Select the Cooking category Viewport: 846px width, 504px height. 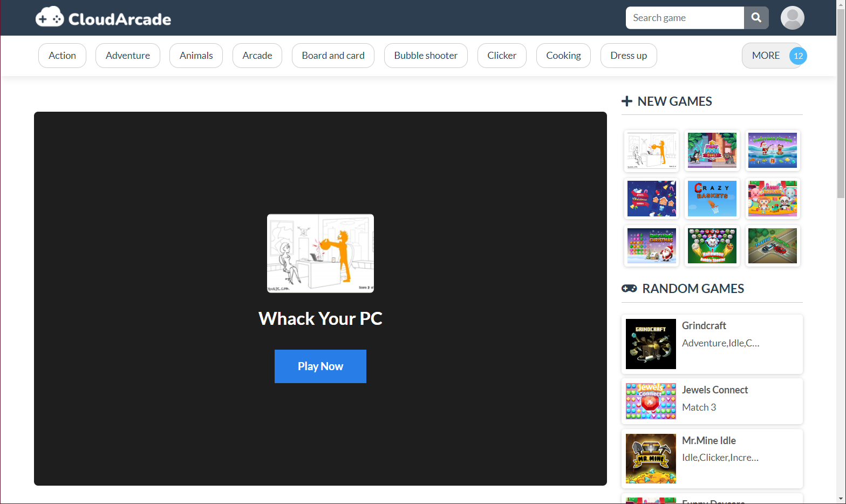(x=563, y=56)
